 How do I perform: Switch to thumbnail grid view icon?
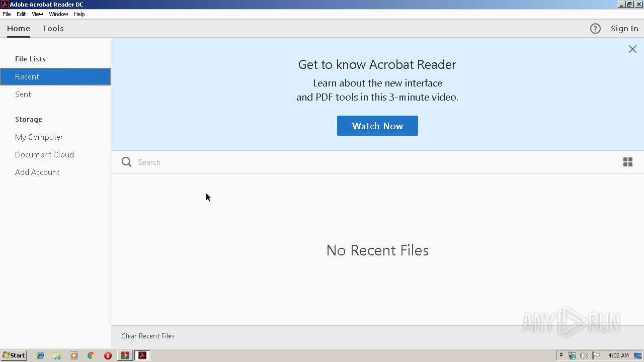(x=628, y=162)
